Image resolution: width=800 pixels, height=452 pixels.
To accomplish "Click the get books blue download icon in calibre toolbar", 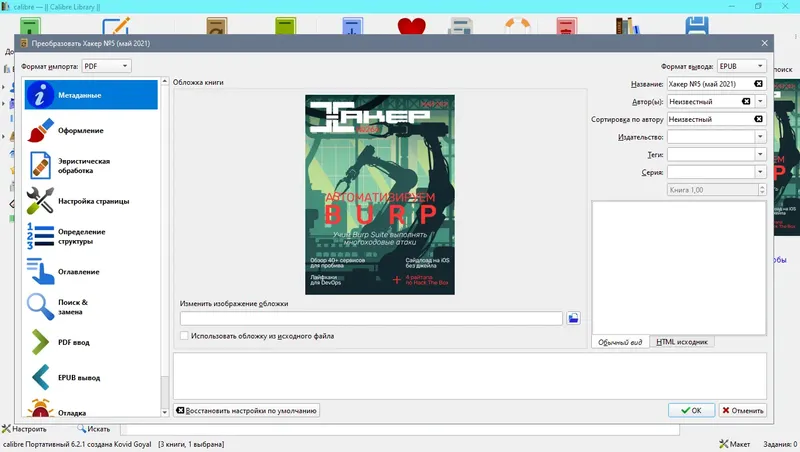I will (353, 26).
